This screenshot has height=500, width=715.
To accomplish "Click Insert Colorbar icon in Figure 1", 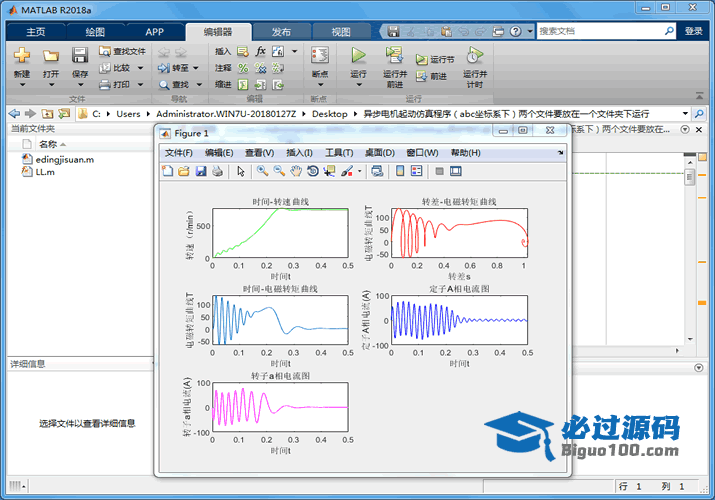I will pos(399,171).
